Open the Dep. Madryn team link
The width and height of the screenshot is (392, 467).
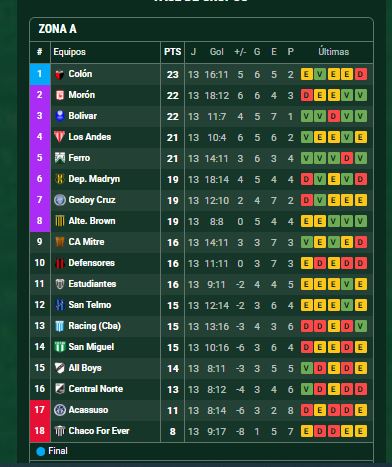click(94, 179)
